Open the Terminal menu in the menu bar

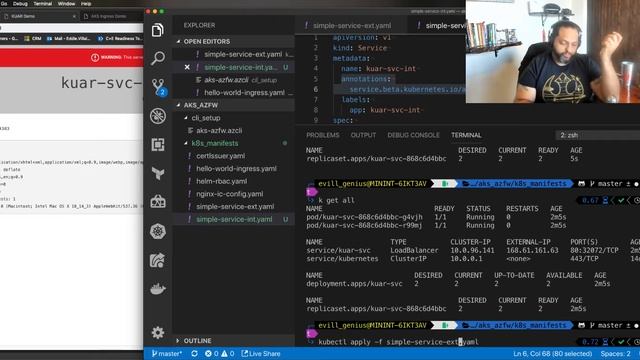pos(42,4)
